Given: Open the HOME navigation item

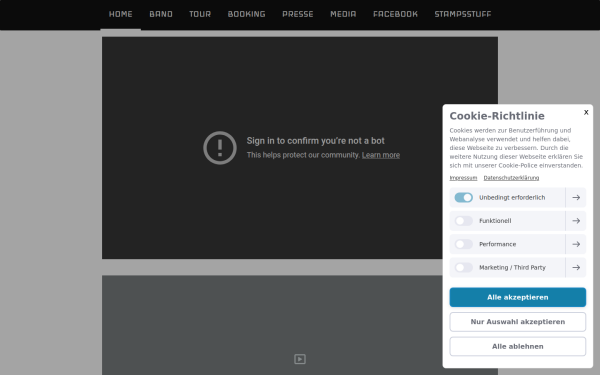Looking at the screenshot, I should point(121,14).
